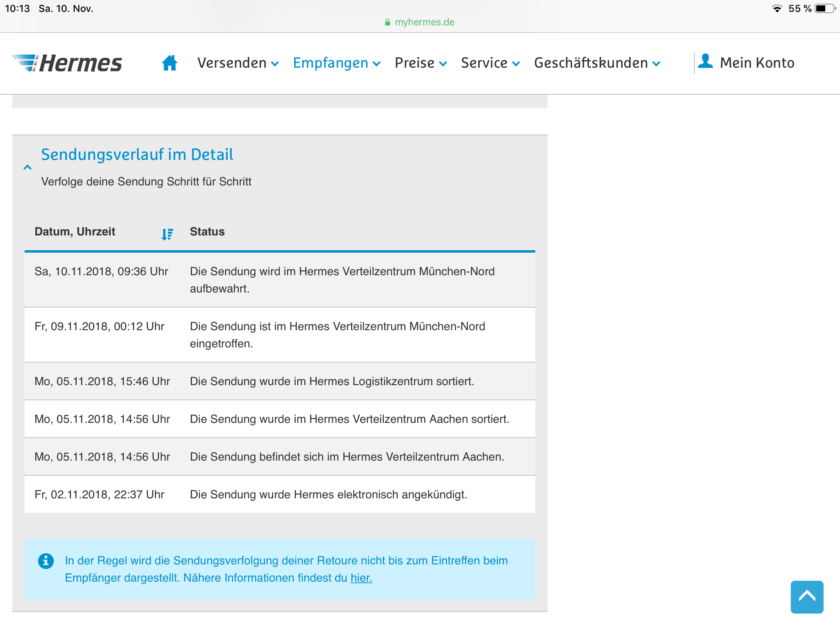Tap the myhermes.de address bar
840x630 pixels.
424,22
